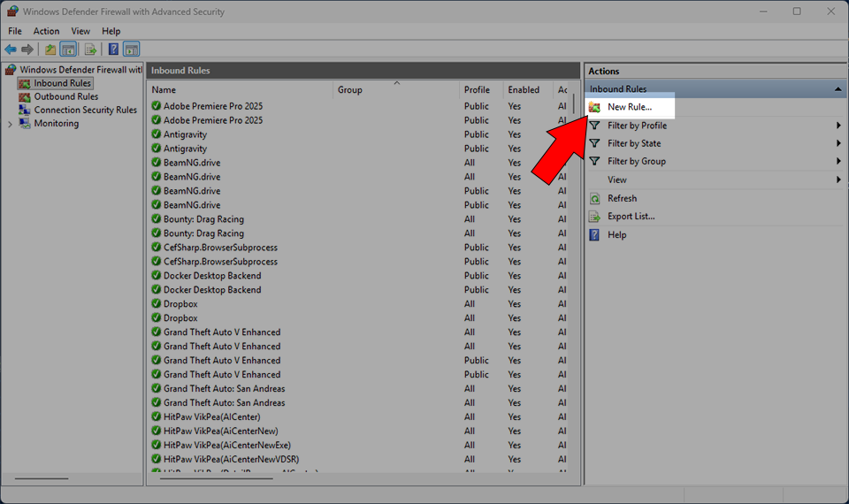Click Help in the Actions pane

(x=616, y=235)
